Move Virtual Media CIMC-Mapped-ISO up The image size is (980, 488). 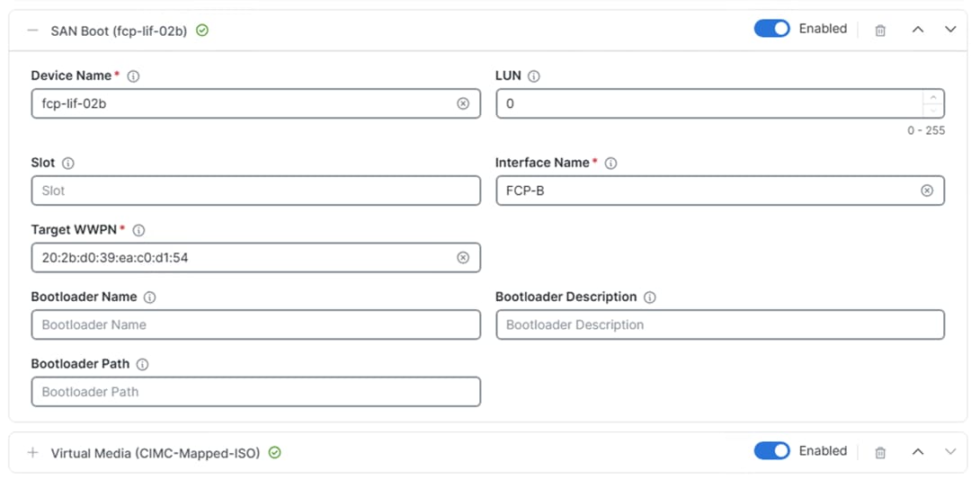coord(917,452)
